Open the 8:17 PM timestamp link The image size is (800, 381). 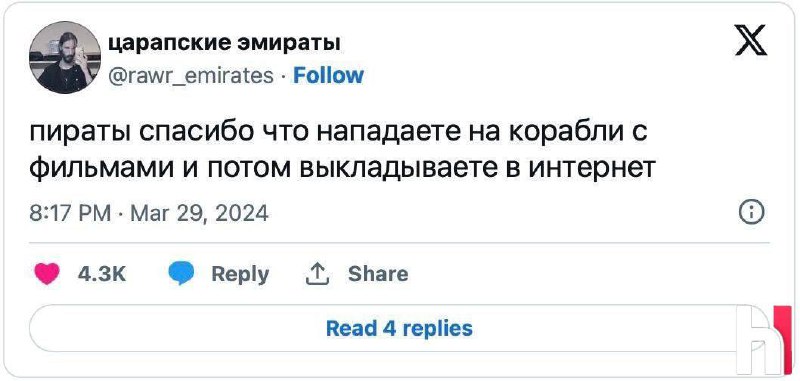pyautogui.click(x=70, y=213)
